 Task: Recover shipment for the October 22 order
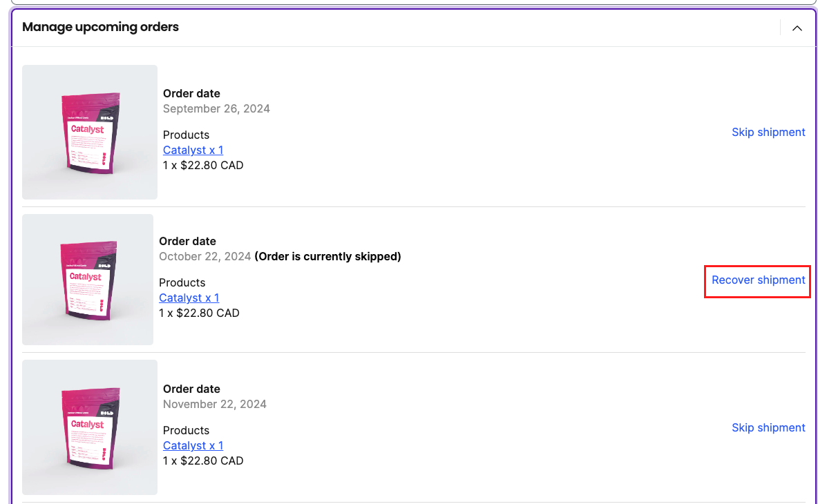(x=759, y=280)
